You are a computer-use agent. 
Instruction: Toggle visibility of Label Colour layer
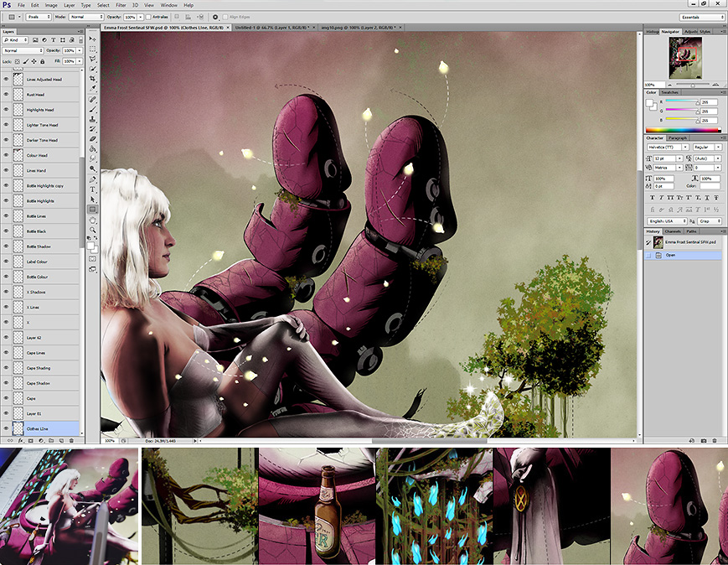tap(6, 262)
